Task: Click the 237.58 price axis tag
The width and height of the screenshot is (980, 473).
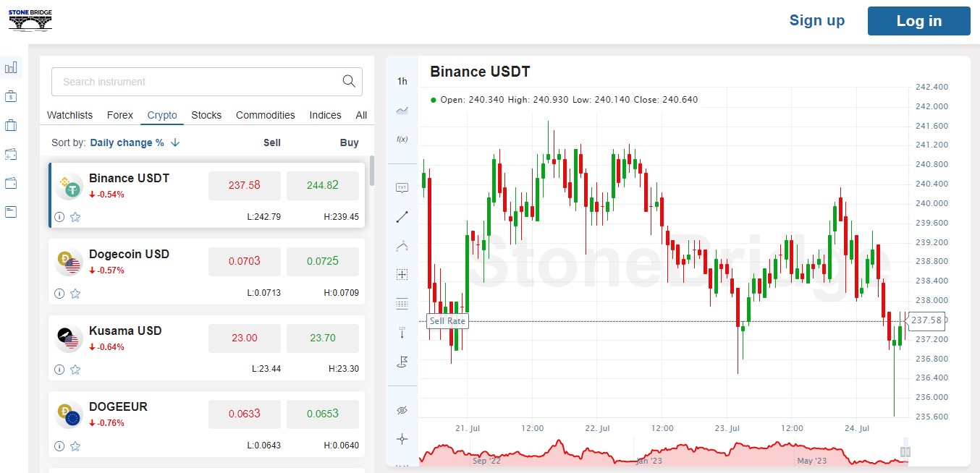Action: click(926, 320)
